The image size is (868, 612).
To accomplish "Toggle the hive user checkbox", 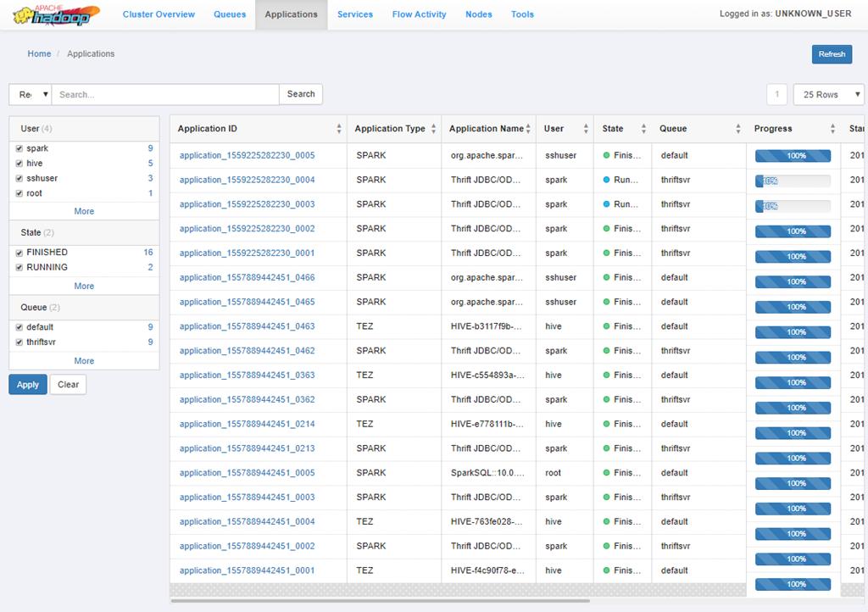I will 19,164.
